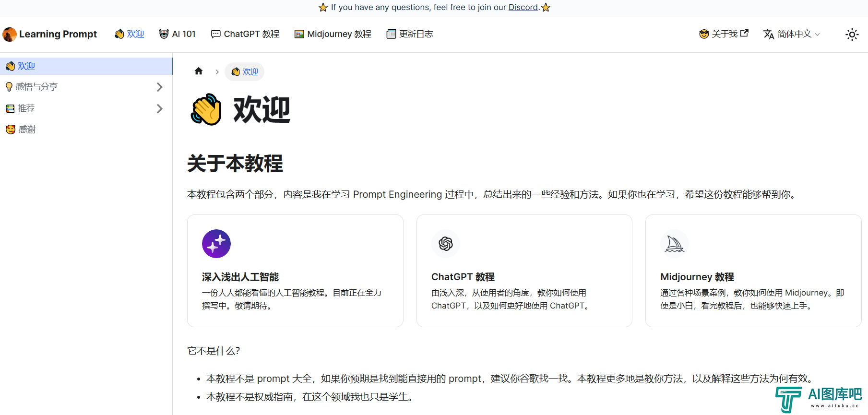The image size is (868, 415).
Task: Open the 深入浅出人工智能 card title
Action: pos(240,277)
